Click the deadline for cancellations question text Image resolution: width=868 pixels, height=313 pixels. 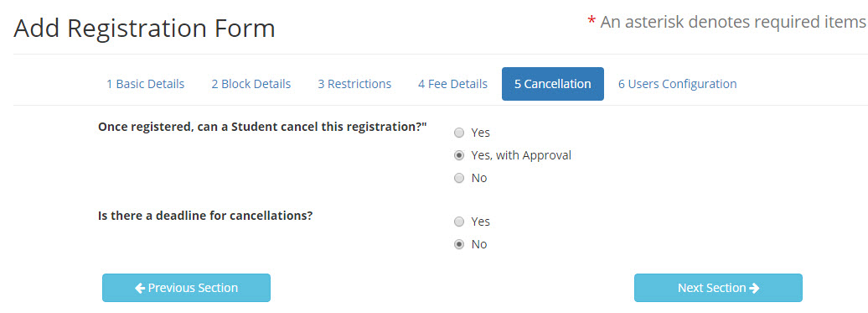[205, 216]
